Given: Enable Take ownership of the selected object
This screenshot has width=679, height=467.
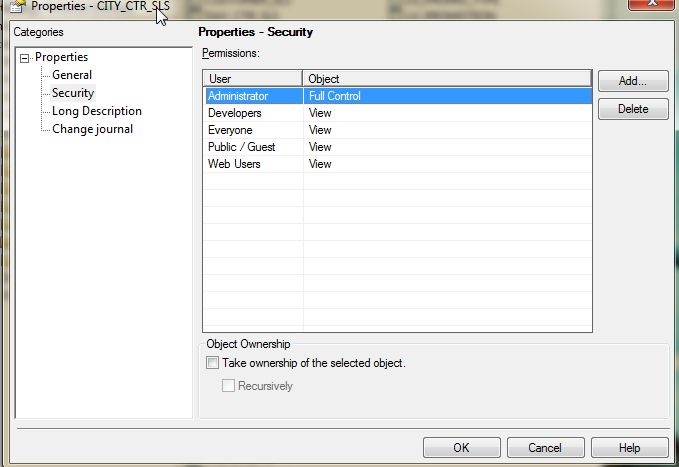Looking at the screenshot, I should tap(213, 363).
